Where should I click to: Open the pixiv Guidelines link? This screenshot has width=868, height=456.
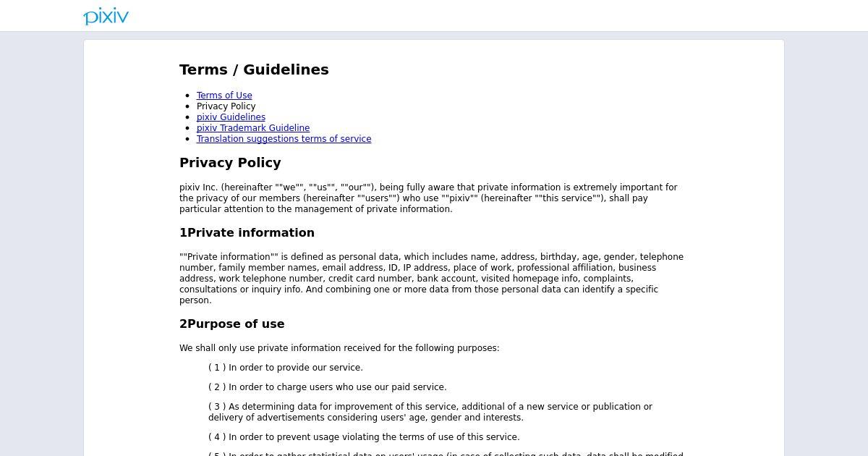tap(231, 117)
